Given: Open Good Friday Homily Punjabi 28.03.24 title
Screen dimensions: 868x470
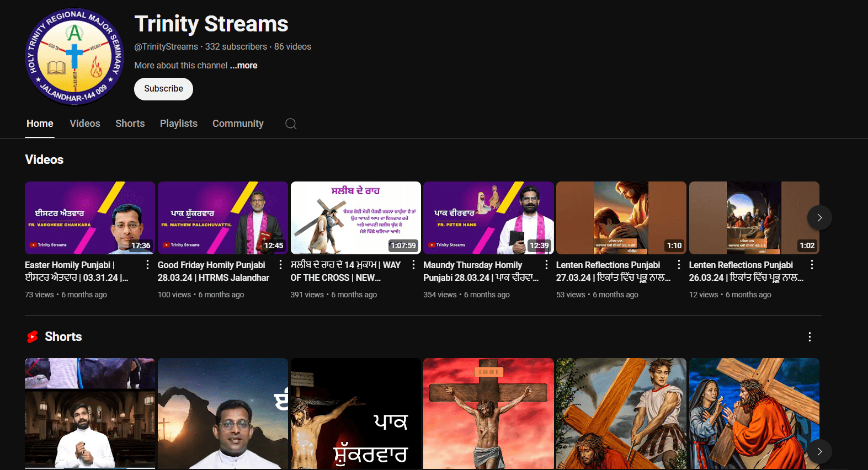Looking at the screenshot, I should pos(214,271).
